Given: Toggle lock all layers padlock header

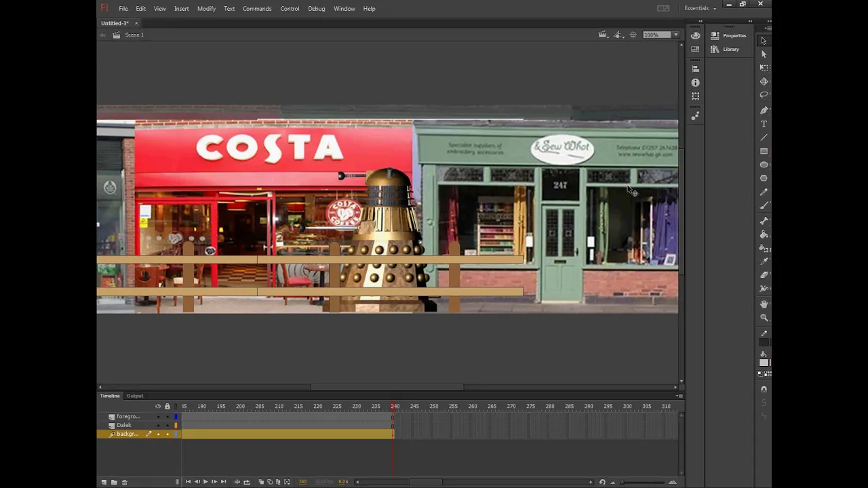Looking at the screenshot, I should point(167,406).
